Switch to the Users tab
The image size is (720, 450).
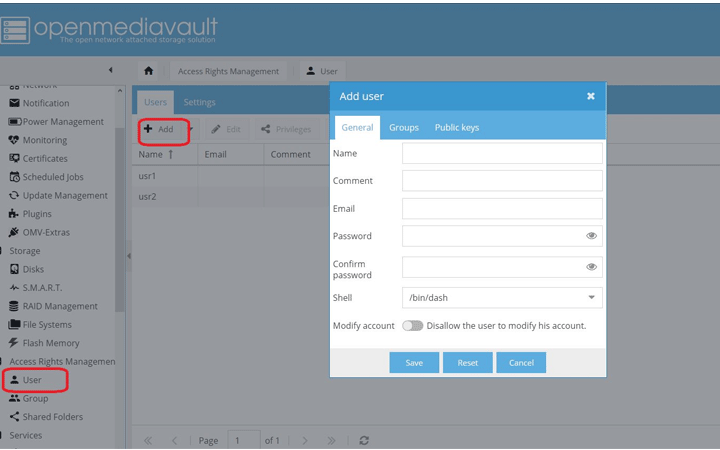coord(155,102)
